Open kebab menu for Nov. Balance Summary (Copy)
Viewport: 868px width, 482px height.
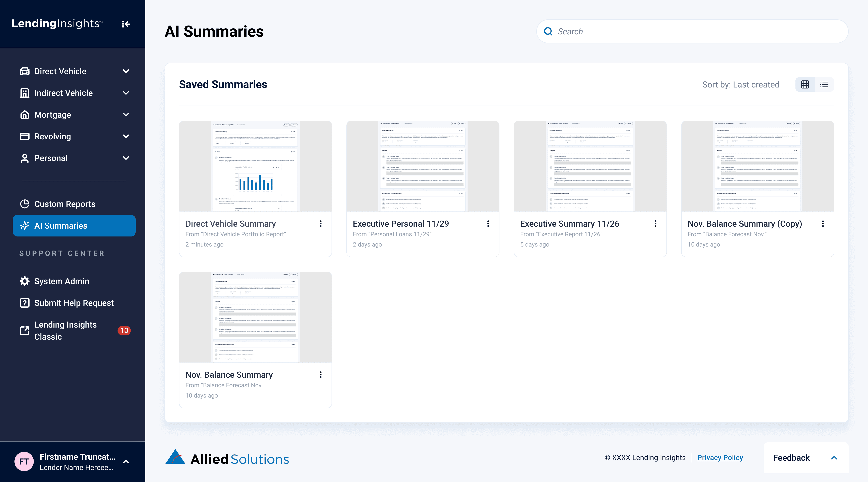823,224
